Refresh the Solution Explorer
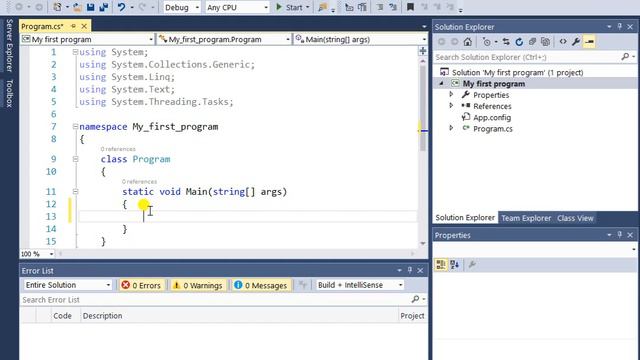Viewport: 640px width, 360px height. point(519,42)
